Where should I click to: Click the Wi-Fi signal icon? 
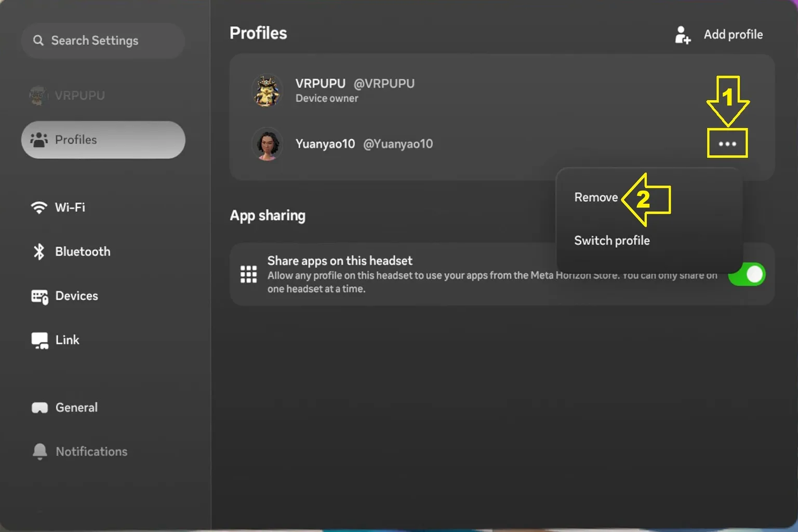click(39, 207)
